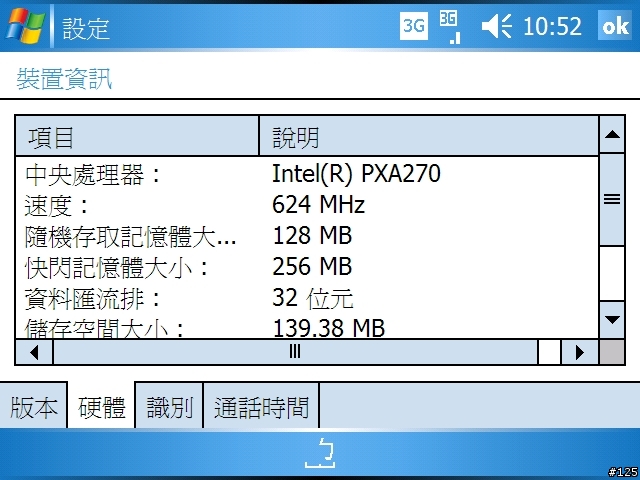Click the left horizontal scroll arrow
Screen dimensions: 640x480
coord(34,352)
